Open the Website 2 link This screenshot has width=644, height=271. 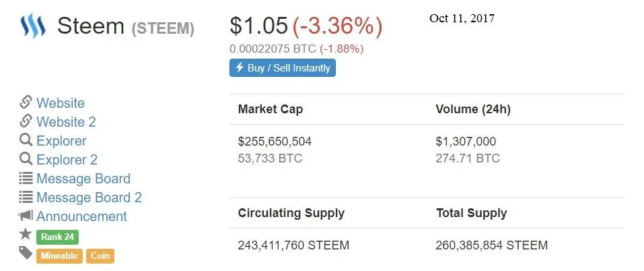click(x=66, y=122)
